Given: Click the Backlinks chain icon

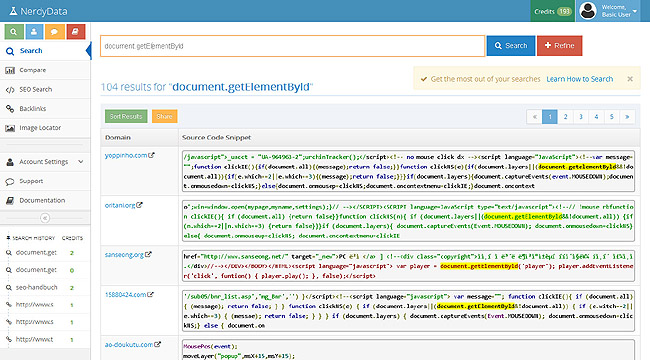Looking at the screenshot, I should point(10,109).
